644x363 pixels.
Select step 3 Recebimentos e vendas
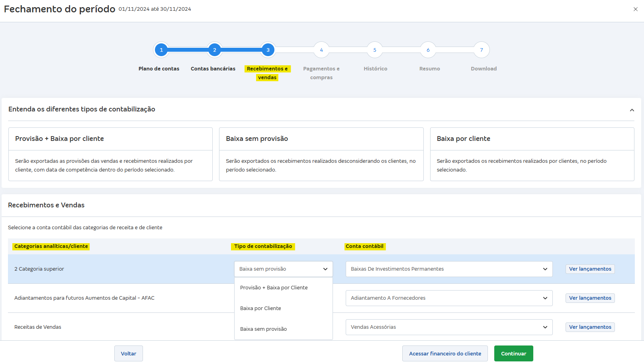[x=268, y=50]
